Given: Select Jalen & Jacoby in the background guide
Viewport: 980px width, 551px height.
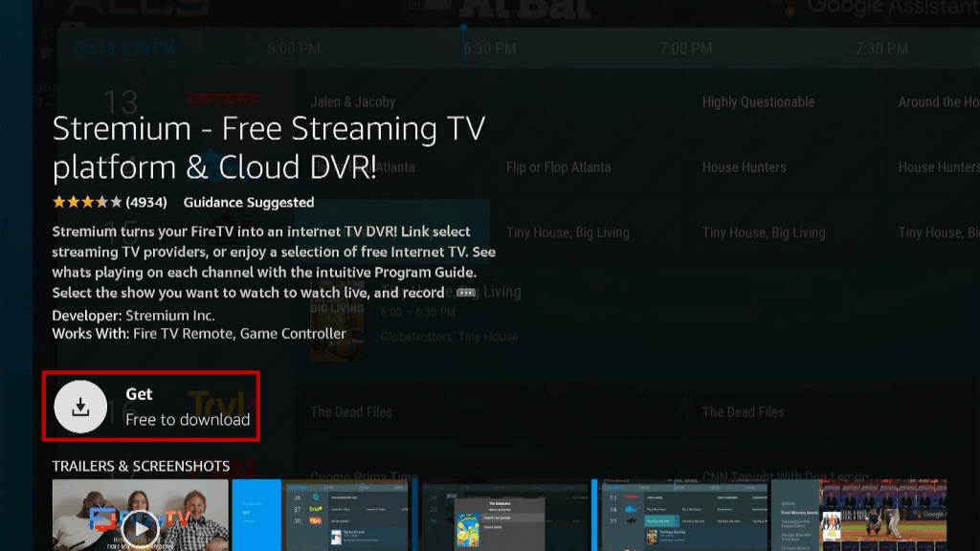Looking at the screenshot, I should [x=352, y=101].
